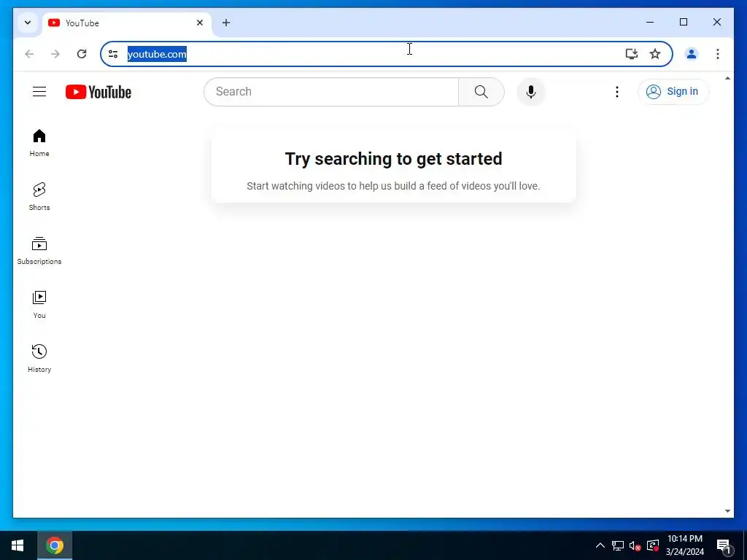Go to Home in sidebar
Viewport: 747px width, 560px height.
[39, 143]
